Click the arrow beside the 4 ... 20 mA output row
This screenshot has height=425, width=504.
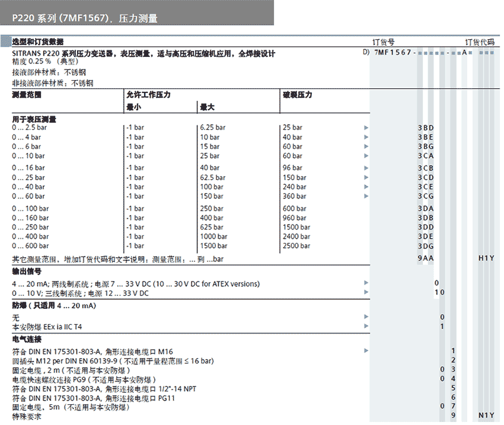366,284
